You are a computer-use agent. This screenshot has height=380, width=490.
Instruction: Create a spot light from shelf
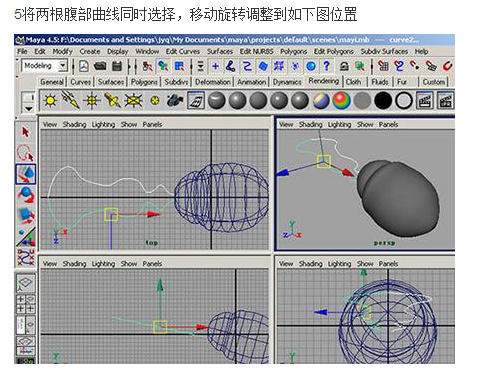[x=112, y=101]
